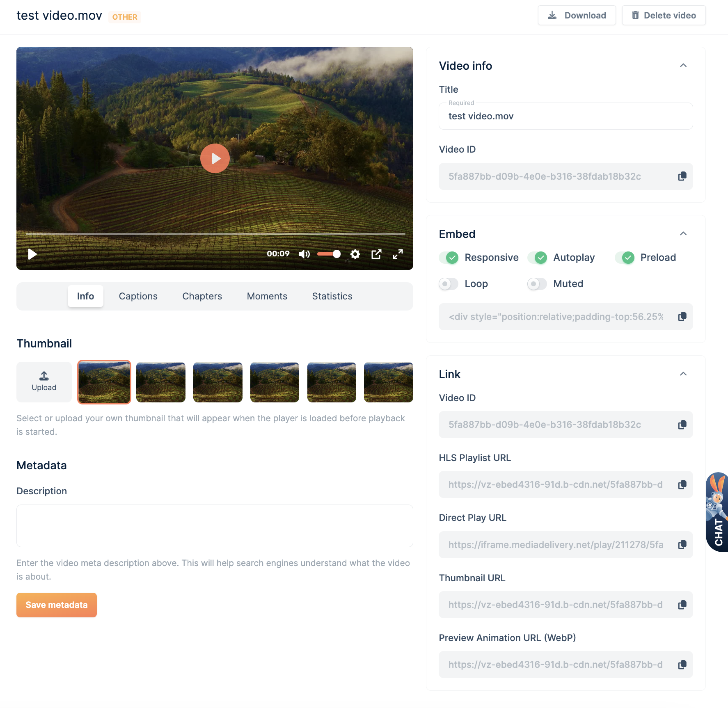This screenshot has width=728, height=708.
Task: Enable the Muted embed switch
Action: (x=537, y=284)
